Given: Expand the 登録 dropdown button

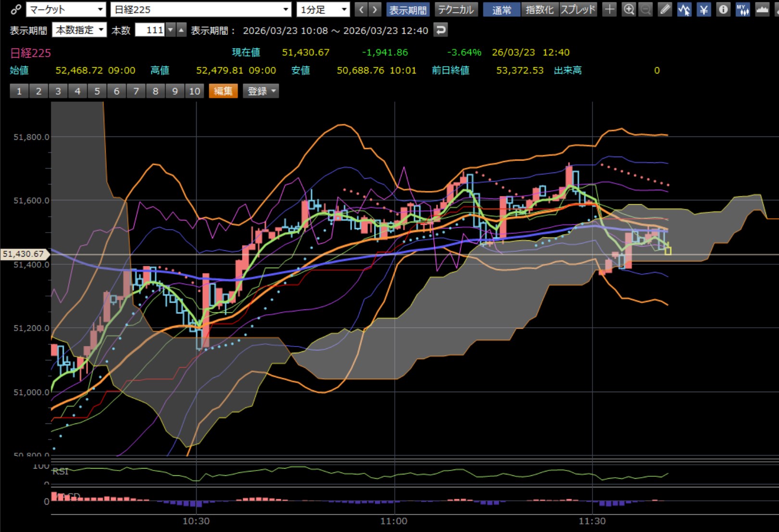Looking at the screenshot, I should (x=261, y=91).
